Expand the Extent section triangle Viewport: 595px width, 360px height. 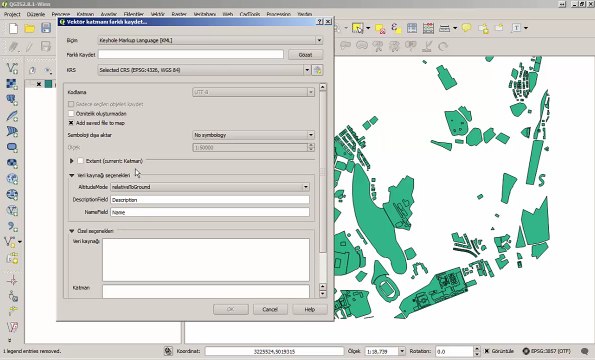(x=71, y=161)
